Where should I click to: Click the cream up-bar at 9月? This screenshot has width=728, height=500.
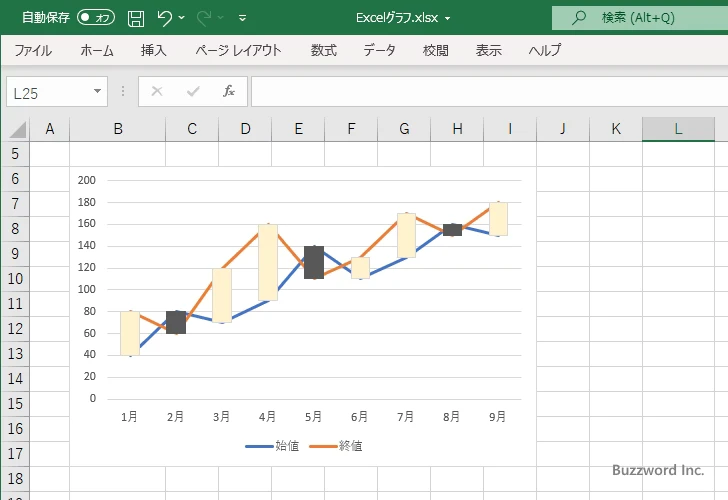click(x=498, y=219)
